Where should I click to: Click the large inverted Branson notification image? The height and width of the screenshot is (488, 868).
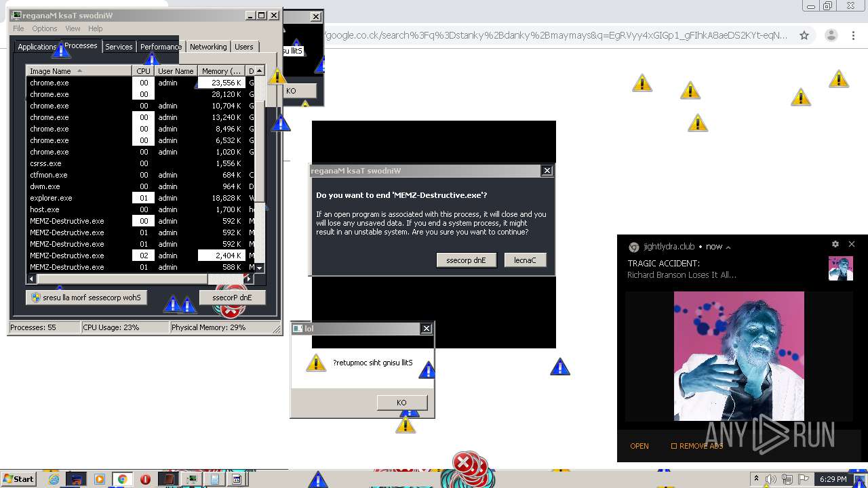click(739, 356)
